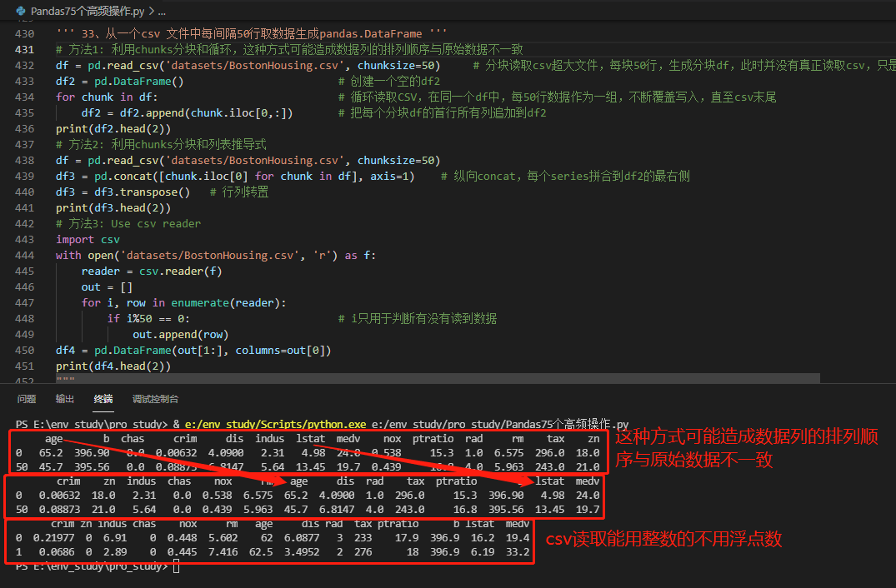Click the 'with open' statement on line 444
Screen dimensions: 896x588
216,255
